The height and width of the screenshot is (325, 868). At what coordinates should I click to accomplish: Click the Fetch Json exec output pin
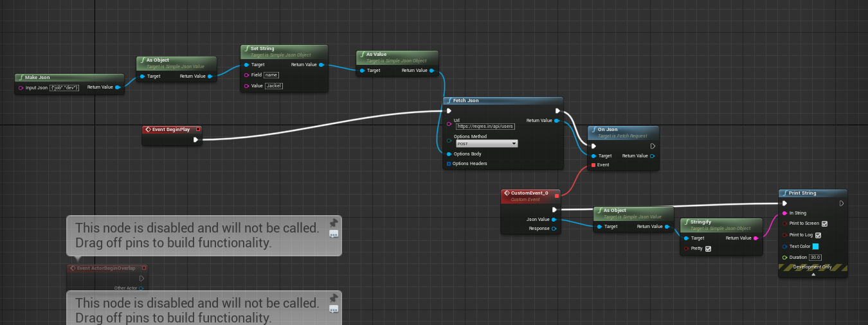pyautogui.click(x=558, y=110)
